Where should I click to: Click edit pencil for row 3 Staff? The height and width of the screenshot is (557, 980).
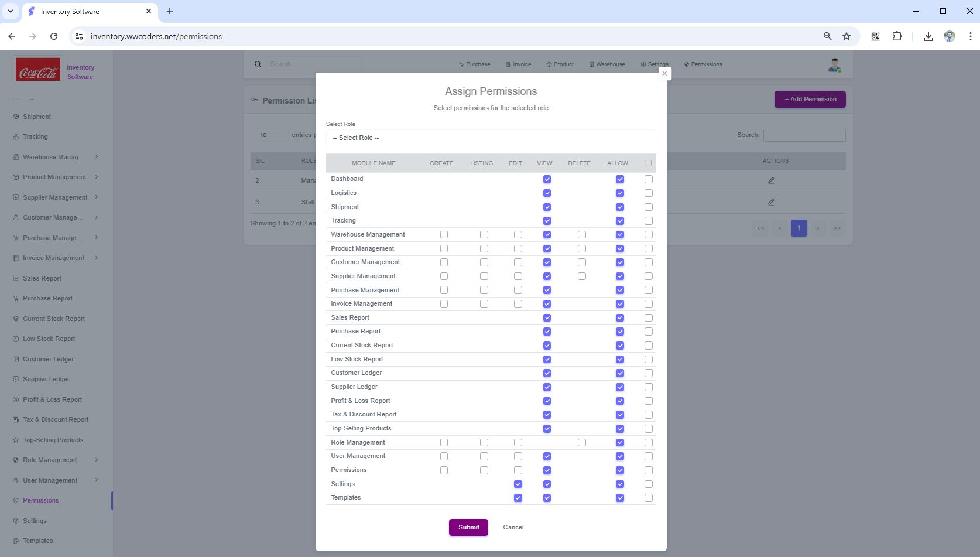[x=771, y=202]
